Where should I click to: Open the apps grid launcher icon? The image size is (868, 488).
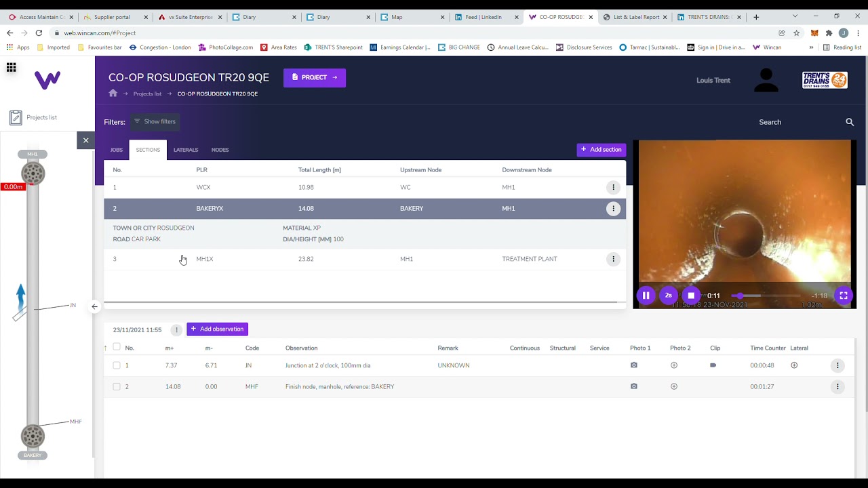click(x=11, y=67)
